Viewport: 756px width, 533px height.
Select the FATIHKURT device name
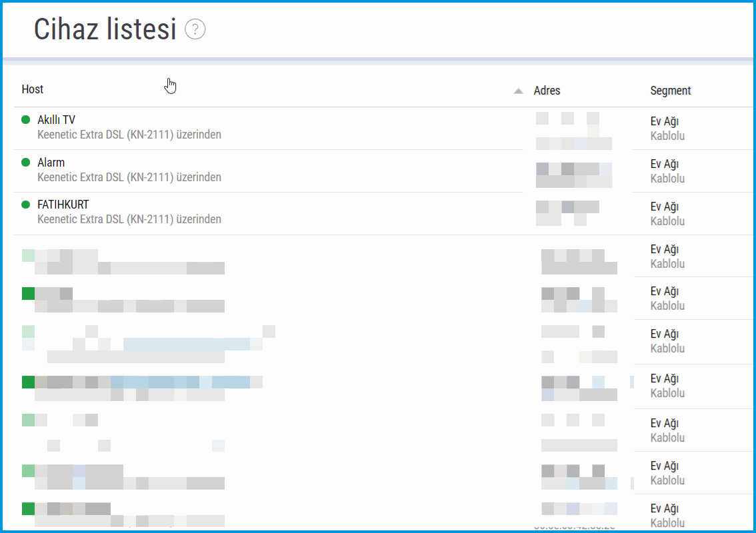click(x=63, y=205)
